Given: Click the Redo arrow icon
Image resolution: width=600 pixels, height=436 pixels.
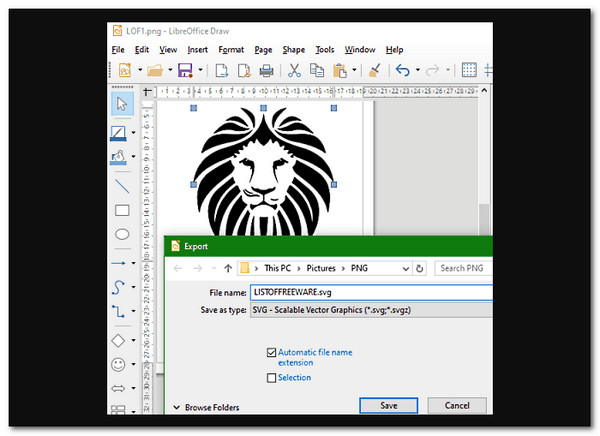Looking at the screenshot, I should point(432,70).
